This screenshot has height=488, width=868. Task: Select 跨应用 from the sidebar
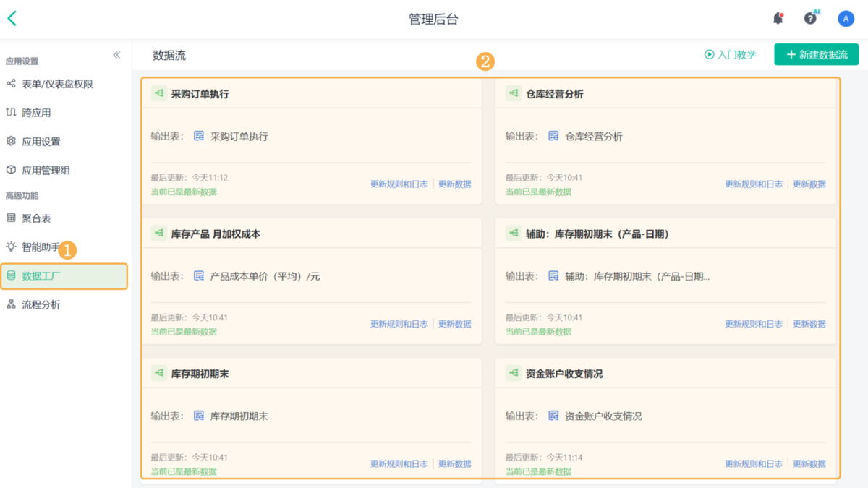click(x=36, y=113)
